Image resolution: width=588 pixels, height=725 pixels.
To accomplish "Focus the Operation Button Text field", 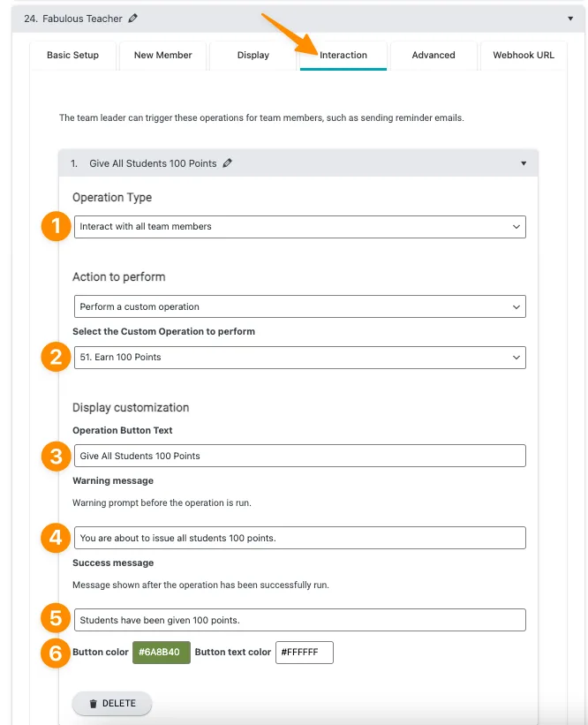I will [299, 456].
